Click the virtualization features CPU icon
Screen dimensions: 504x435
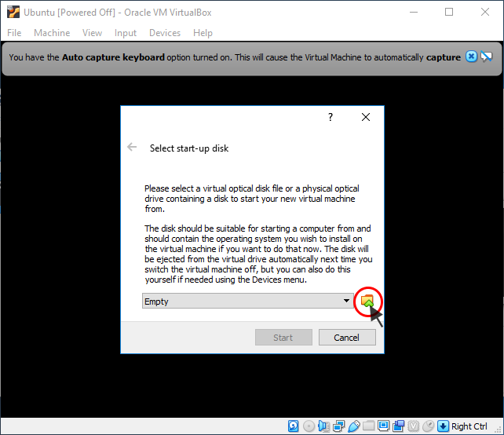pyautogui.click(x=414, y=426)
